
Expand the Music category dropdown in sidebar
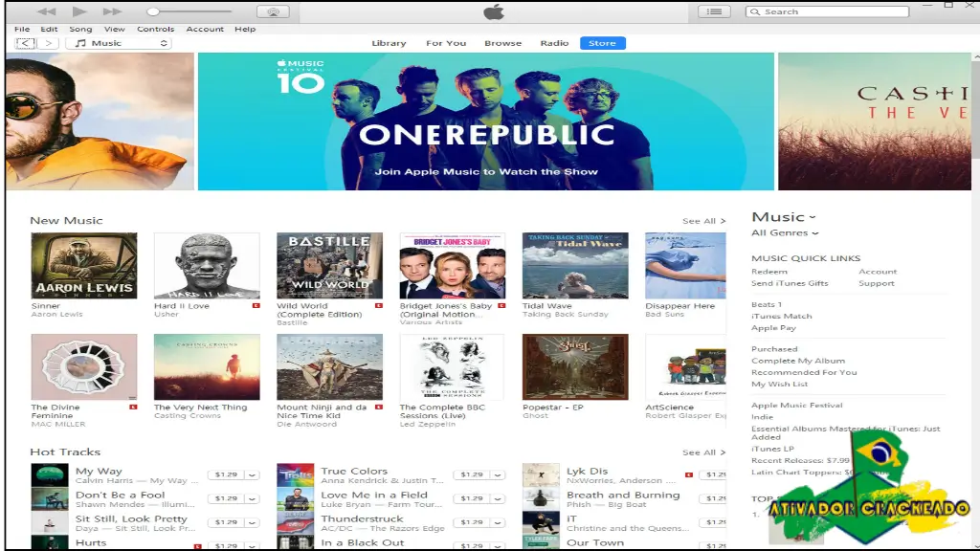(784, 217)
